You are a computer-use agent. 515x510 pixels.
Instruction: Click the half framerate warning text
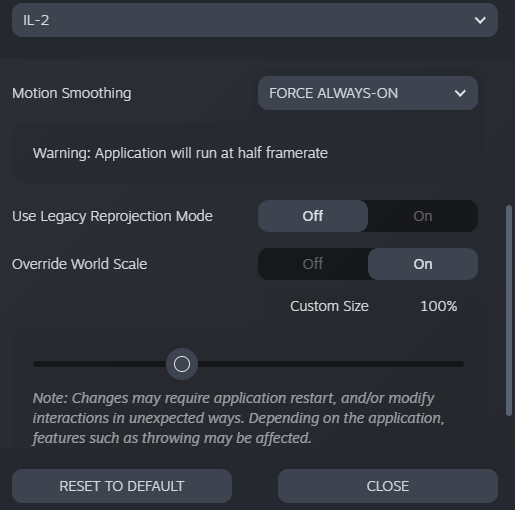pos(180,153)
